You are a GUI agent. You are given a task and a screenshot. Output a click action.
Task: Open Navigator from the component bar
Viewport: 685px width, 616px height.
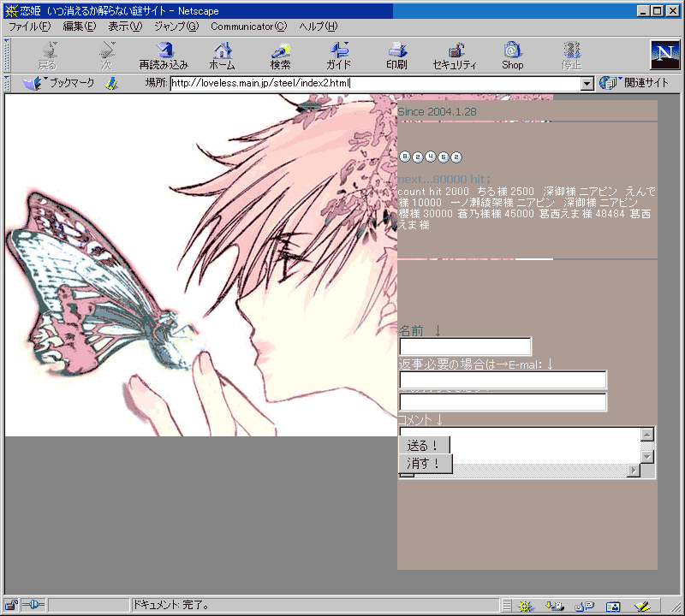[x=526, y=606]
